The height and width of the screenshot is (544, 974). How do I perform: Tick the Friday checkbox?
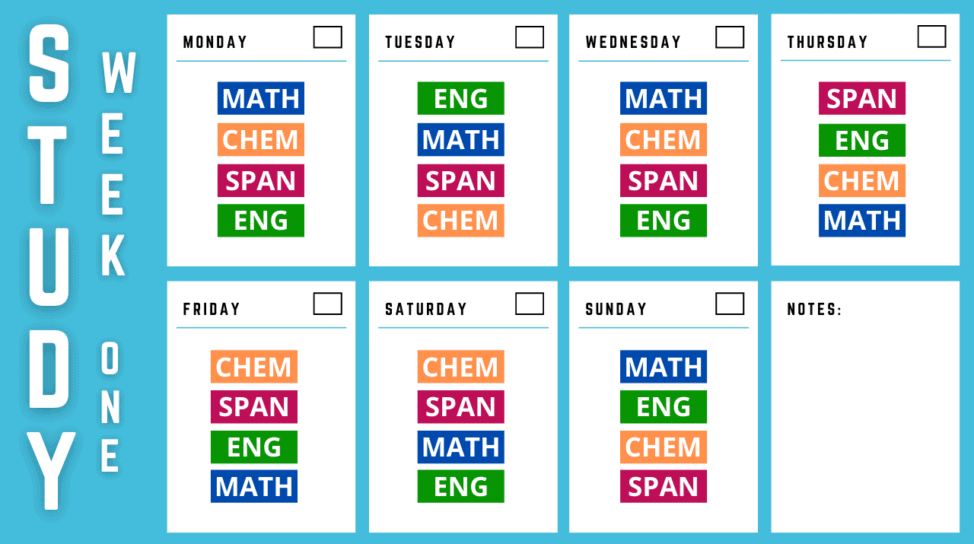point(327,304)
